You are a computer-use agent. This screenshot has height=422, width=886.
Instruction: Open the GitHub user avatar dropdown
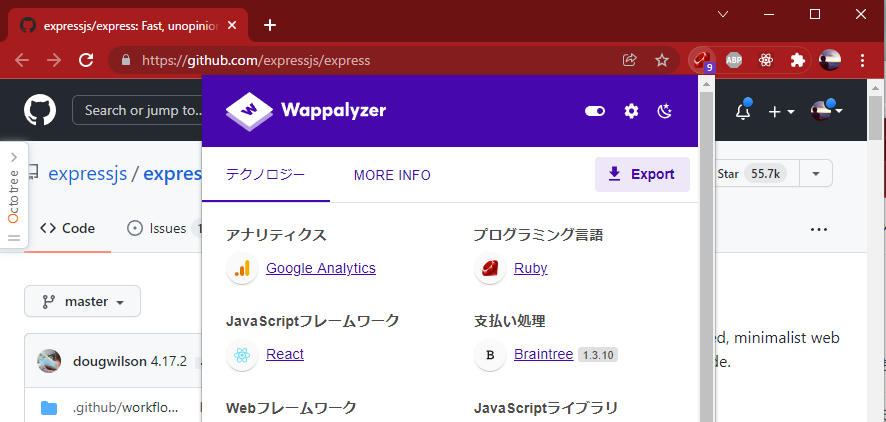pyautogui.click(x=827, y=111)
